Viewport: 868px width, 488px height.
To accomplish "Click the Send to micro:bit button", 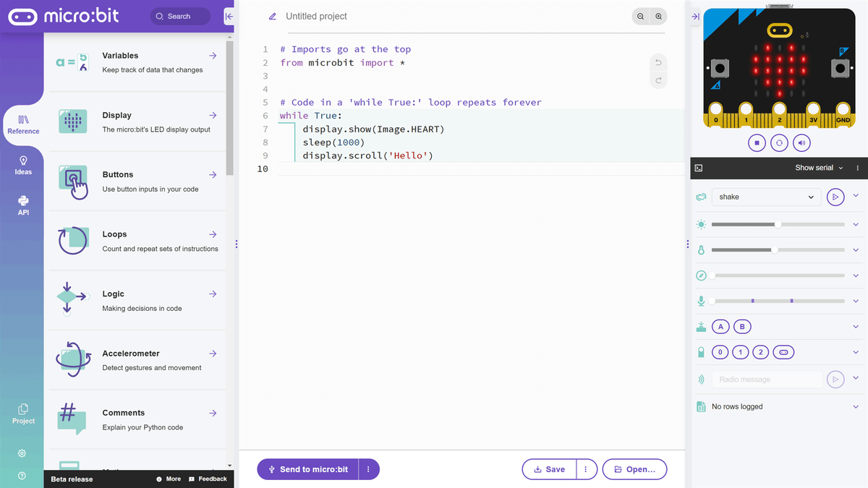I will pos(310,468).
